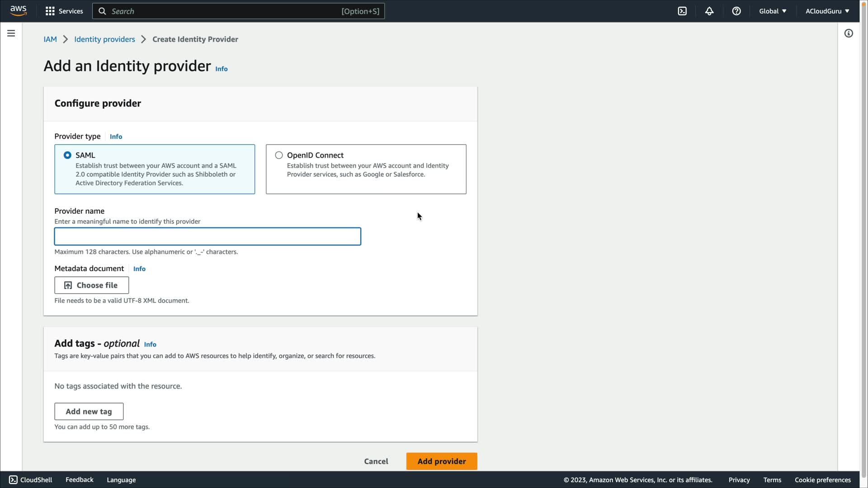This screenshot has width=868, height=488.
Task: Expand the Global region dropdown
Action: tap(772, 11)
